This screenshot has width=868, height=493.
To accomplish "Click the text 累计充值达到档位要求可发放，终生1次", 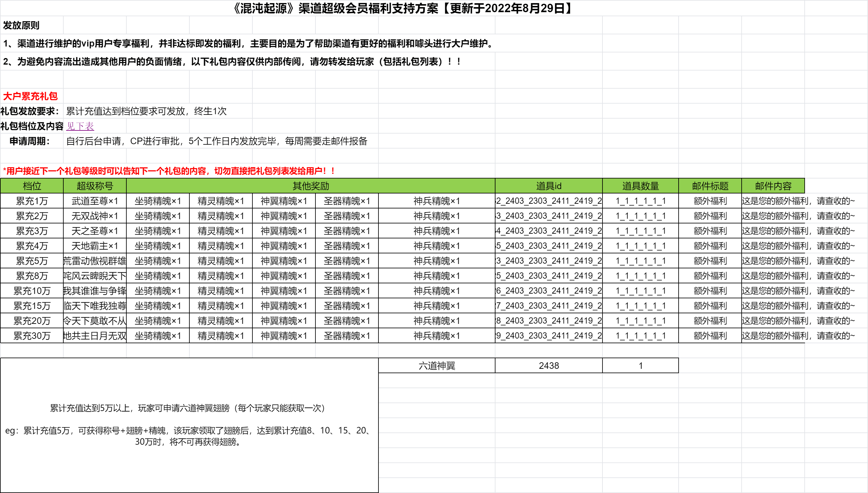I will (146, 111).
